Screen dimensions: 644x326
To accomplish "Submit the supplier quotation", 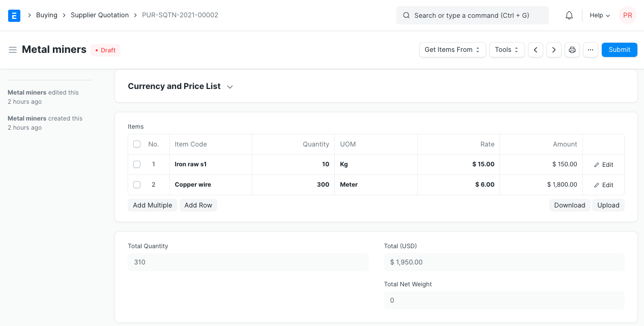I will (x=619, y=50).
